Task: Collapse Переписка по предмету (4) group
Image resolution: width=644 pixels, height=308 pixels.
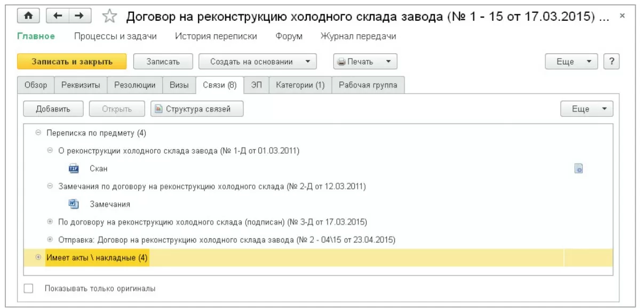Action: click(x=38, y=133)
